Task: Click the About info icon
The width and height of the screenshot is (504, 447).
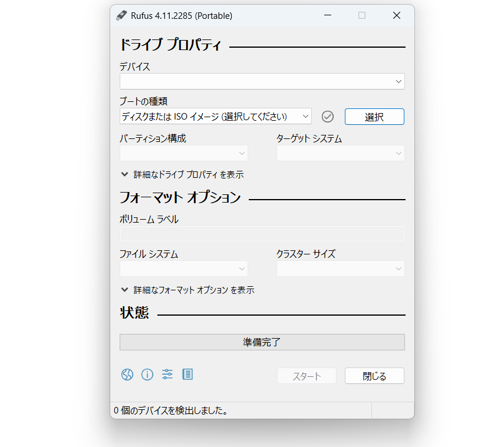Action: pyautogui.click(x=147, y=375)
